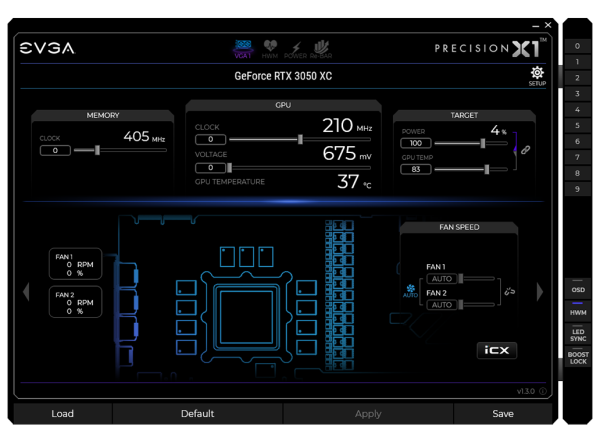Click the power target field showing 100
The height and width of the screenshot is (427, 600).
point(416,143)
